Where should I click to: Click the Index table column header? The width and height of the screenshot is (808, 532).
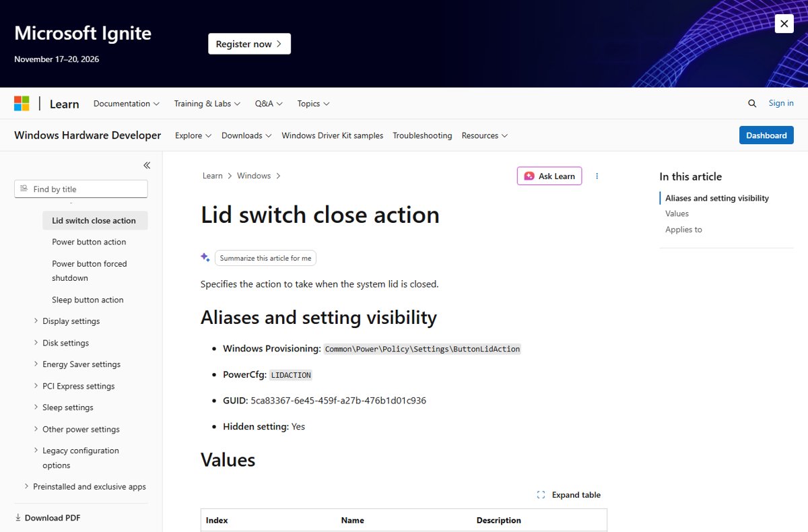pos(217,520)
